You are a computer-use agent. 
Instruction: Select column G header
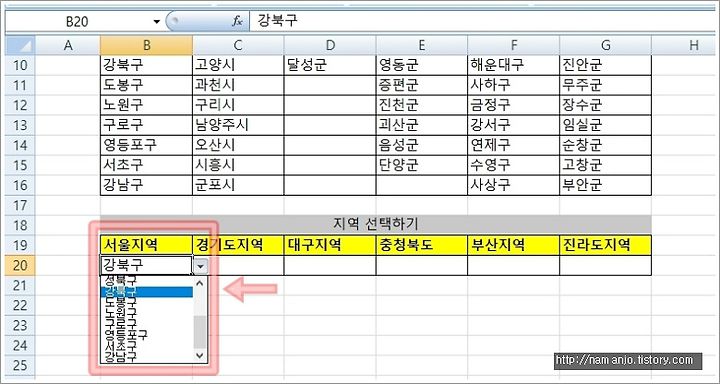(605, 45)
